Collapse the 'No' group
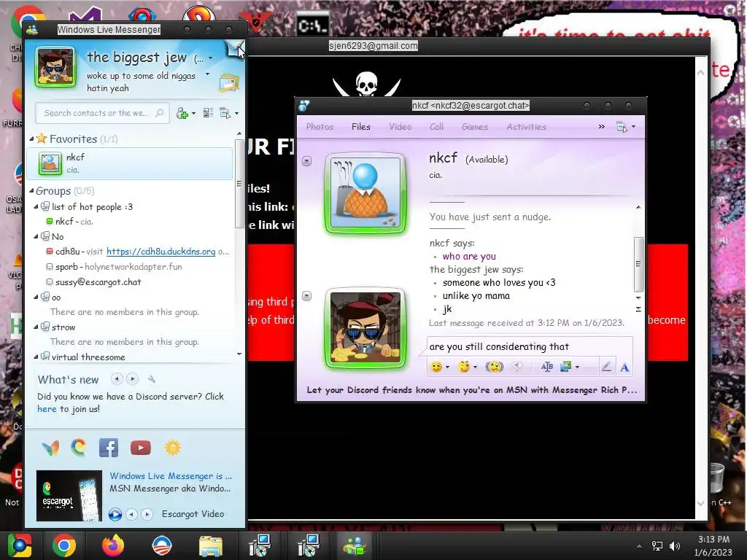747x560 pixels. click(36, 237)
